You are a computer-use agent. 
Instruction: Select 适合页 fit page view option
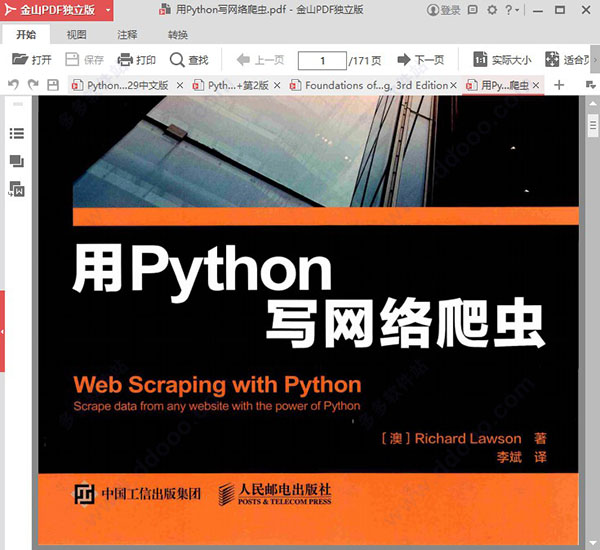(x=567, y=60)
